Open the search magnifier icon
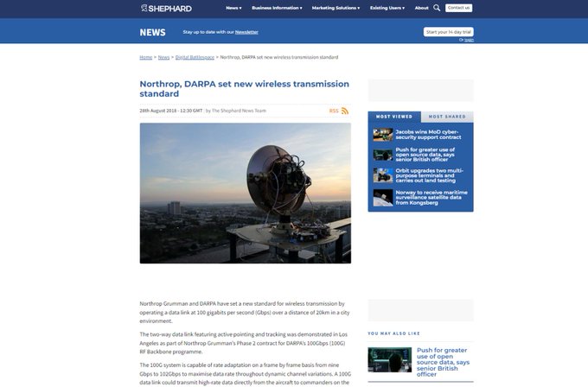The height and width of the screenshot is (387, 588). [437, 8]
